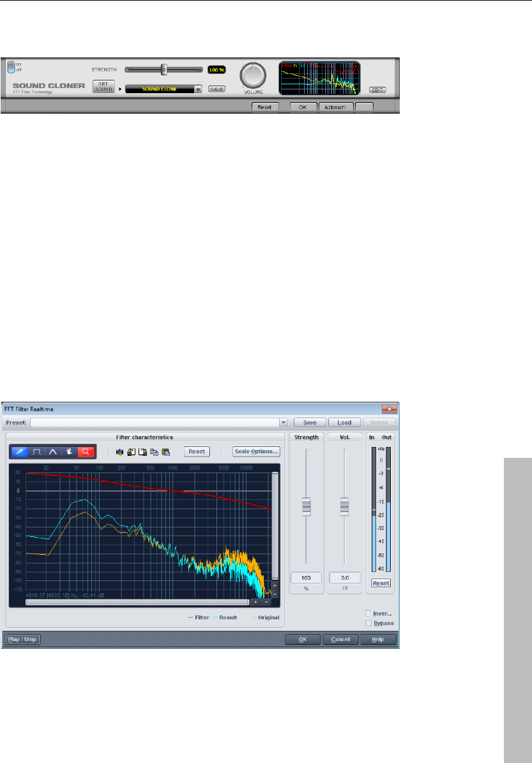Screen dimensions: 532x763
Task: Toggle the Sound Cloner on/off switch
Action: [x=11, y=67]
